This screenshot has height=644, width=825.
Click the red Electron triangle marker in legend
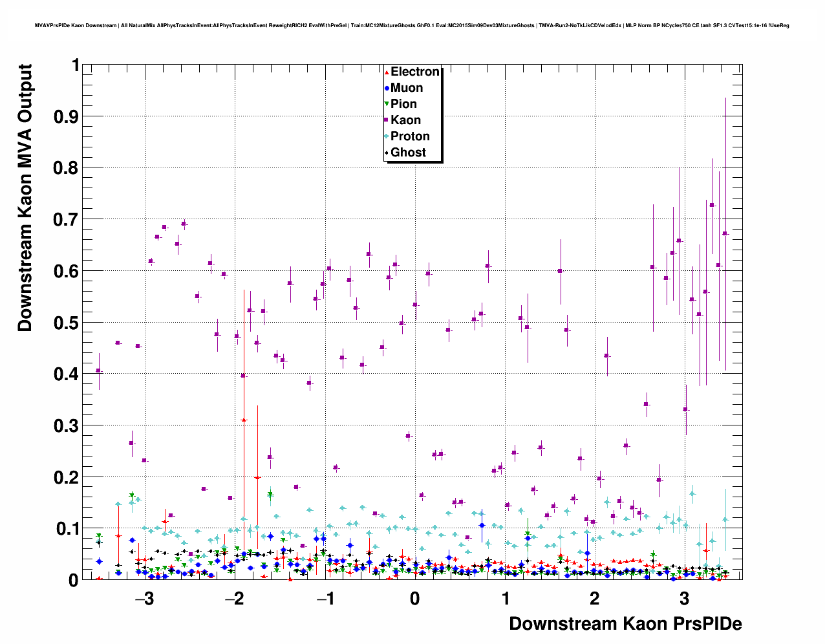tap(387, 72)
